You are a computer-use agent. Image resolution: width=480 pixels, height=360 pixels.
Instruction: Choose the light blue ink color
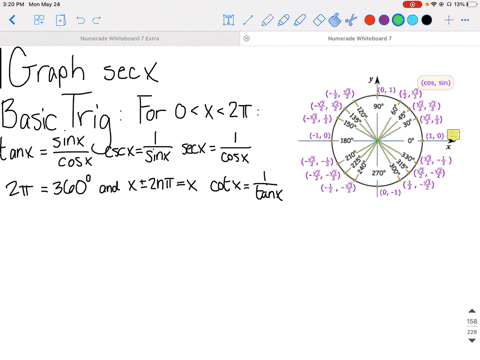click(x=412, y=20)
